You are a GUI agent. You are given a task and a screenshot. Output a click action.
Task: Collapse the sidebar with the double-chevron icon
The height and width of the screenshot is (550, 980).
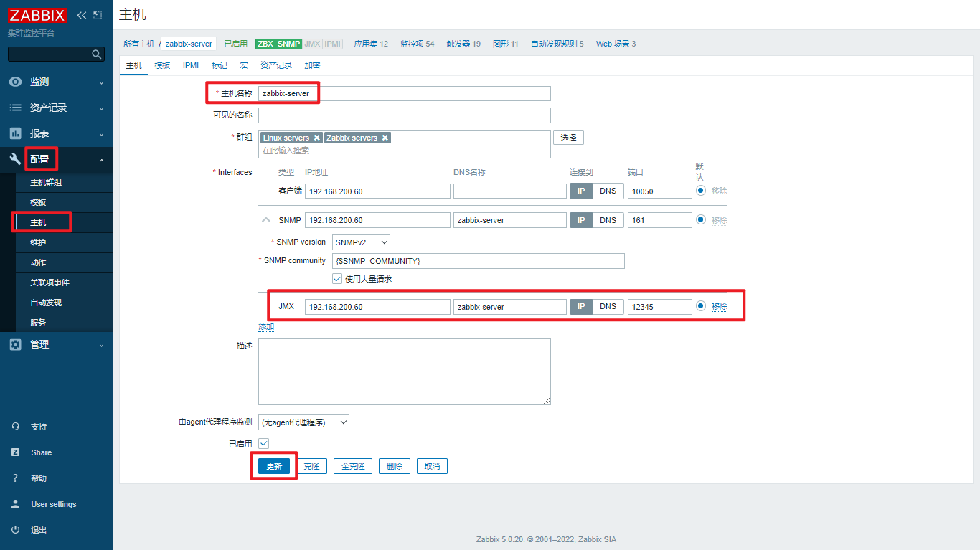(x=80, y=14)
